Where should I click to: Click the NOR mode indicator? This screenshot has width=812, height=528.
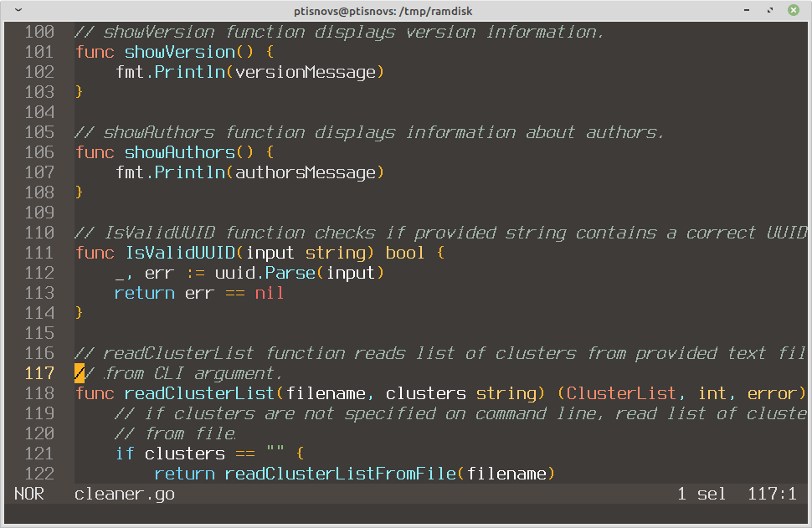click(29, 494)
